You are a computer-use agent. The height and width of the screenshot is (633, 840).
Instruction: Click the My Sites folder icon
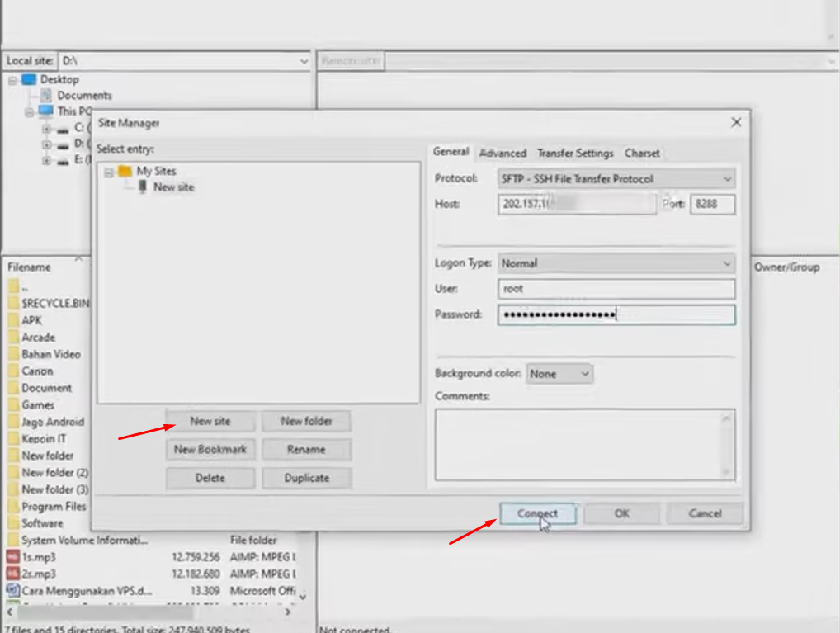click(125, 171)
